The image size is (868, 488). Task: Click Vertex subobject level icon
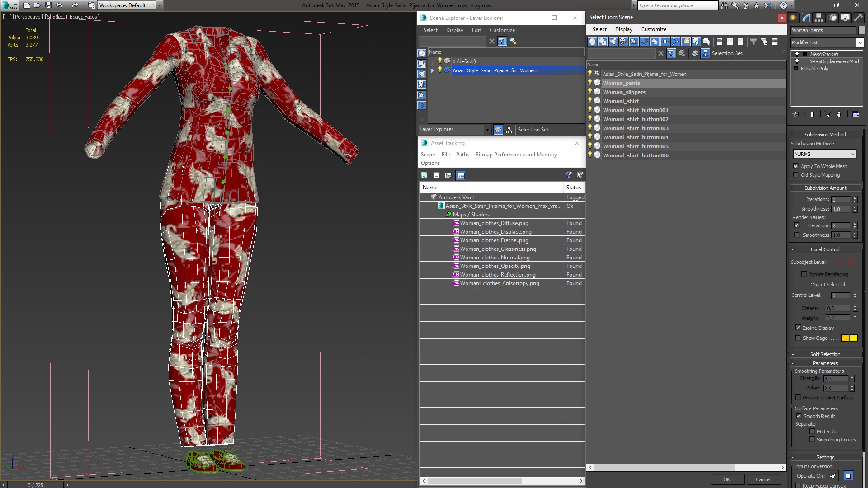click(x=839, y=262)
